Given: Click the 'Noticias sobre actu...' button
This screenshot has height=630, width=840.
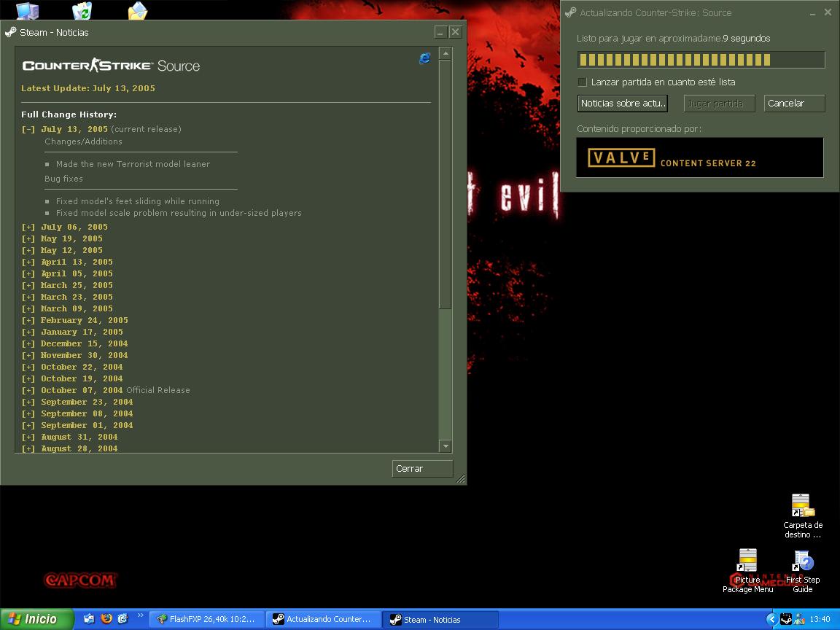Looking at the screenshot, I should (x=622, y=104).
